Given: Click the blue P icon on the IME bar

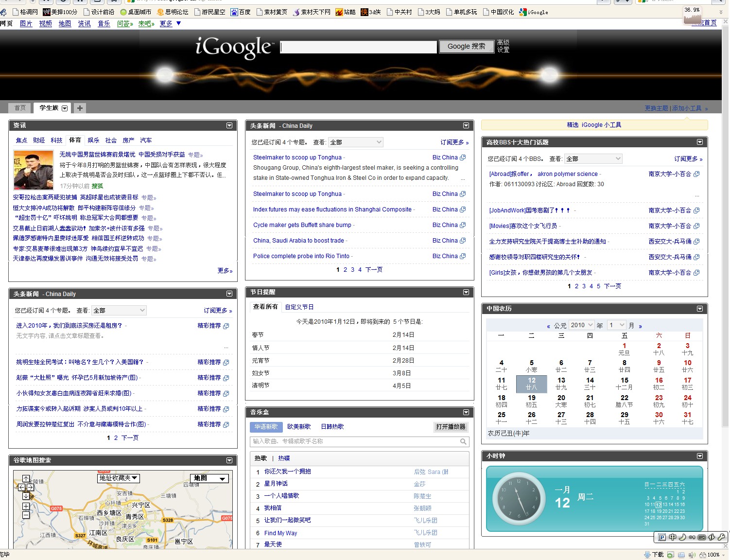Looking at the screenshot, I should point(662,537).
